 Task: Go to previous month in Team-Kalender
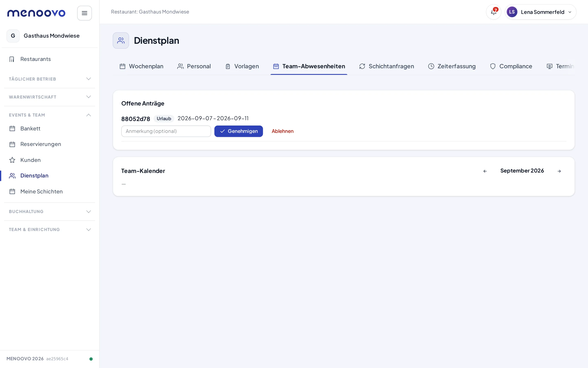click(x=485, y=171)
